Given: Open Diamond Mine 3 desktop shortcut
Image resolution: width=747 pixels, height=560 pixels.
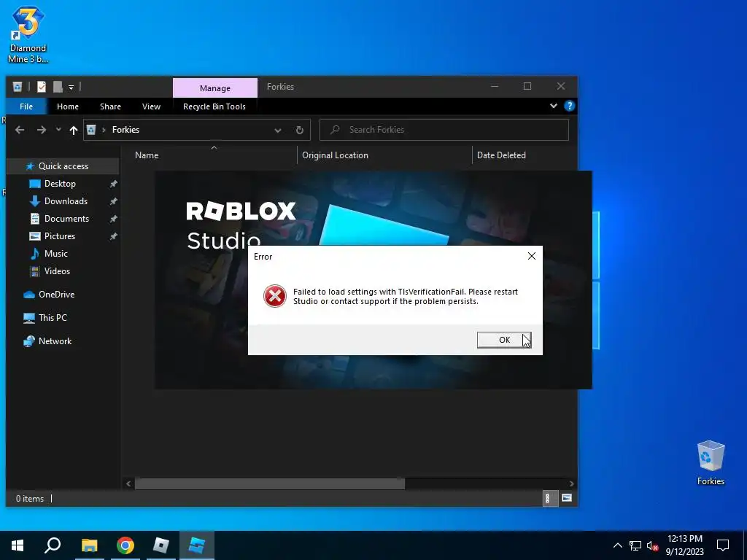Looking at the screenshot, I should coord(28,34).
